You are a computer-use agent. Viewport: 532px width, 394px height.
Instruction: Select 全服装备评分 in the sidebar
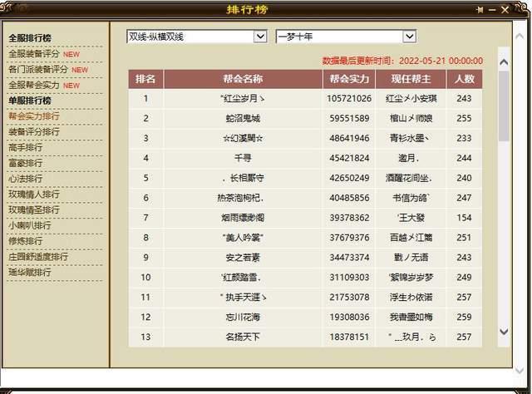[33, 54]
